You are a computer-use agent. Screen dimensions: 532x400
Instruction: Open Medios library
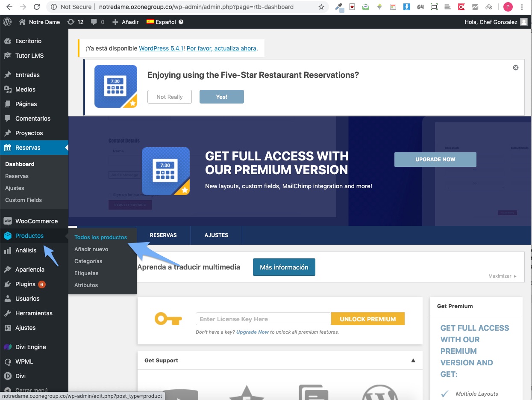(x=25, y=89)
